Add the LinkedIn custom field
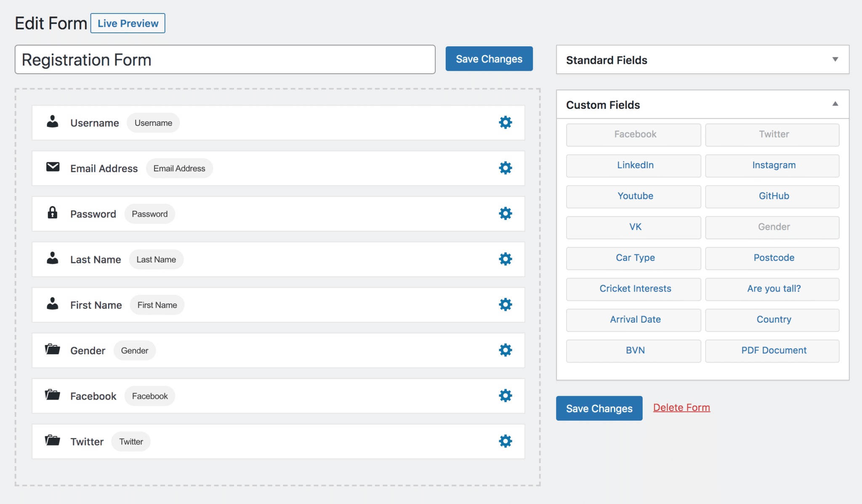The width and height of the screenshot is (862, 504). pyautogui.click(x=633, y=165)
